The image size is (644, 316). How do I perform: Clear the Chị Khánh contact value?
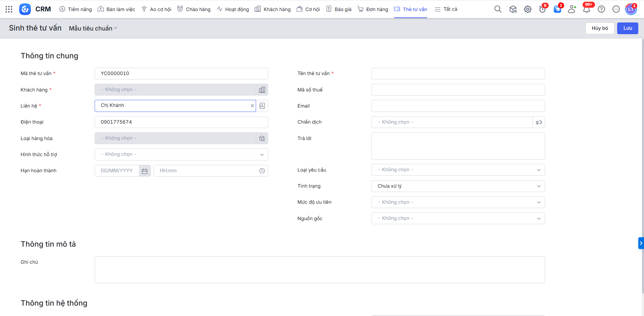tap(252, 106)
